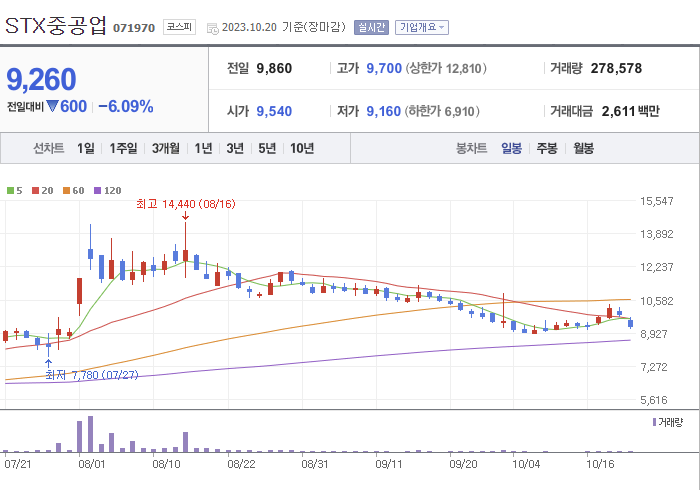Click the purple 거래량 volume legend marker

[654, 422]
